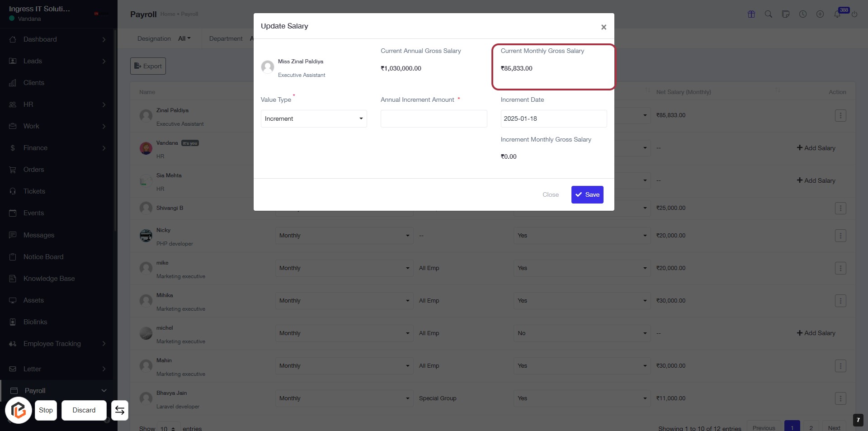Expand the Finance sidebar menu
This screenshot has width=868, height=431.
point(35,148)
